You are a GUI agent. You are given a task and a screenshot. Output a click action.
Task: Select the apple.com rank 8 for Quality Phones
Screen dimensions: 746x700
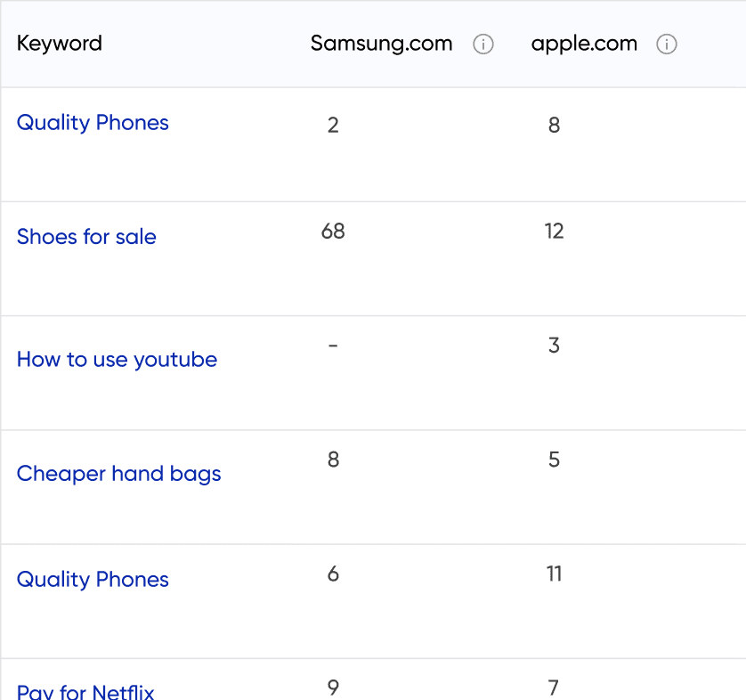tap(554, 126)
